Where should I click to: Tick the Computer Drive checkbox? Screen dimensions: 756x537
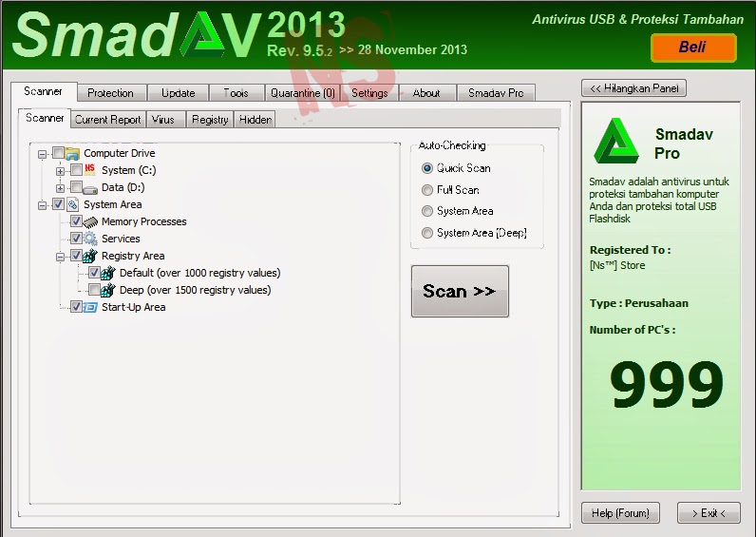point(58,153)
